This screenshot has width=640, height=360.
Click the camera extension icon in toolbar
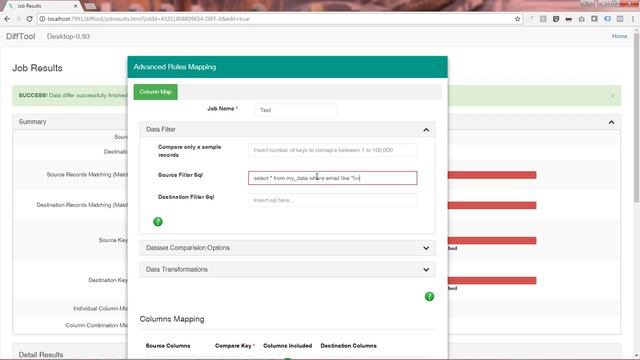coord(582,19)
